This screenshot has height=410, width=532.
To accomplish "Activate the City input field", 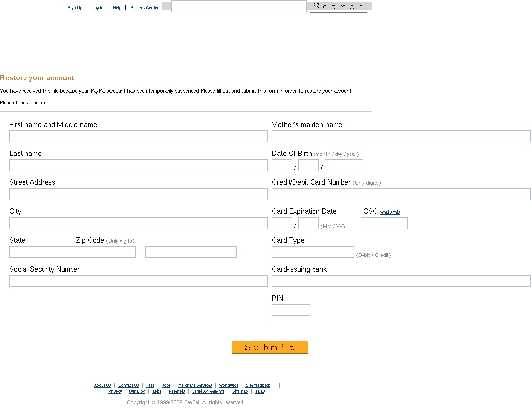I will pyautogui.click(x=139, y=223).
